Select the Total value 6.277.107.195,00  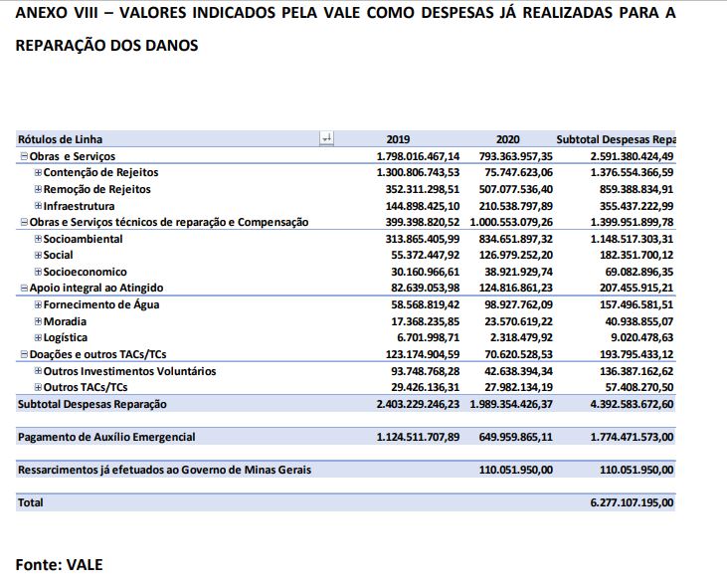pyautogui.click(x=632, y=502)
